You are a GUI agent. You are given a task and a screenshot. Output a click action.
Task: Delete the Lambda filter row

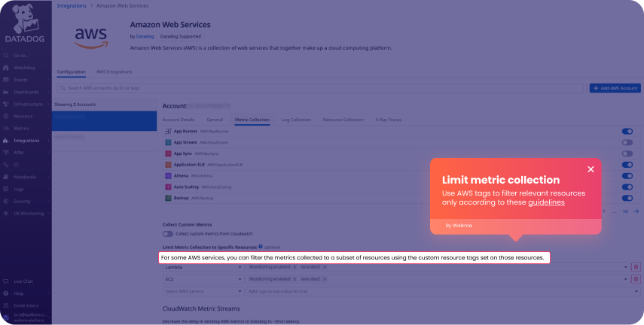click(636, 267)
